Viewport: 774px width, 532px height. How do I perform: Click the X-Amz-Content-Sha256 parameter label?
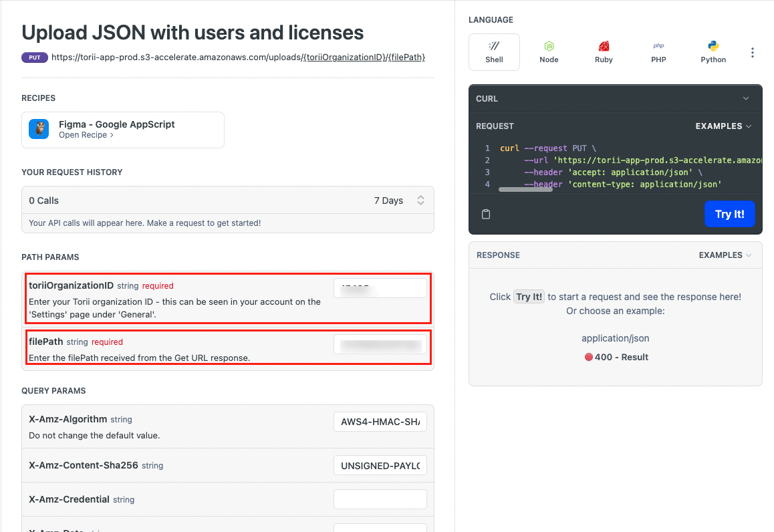84,465
